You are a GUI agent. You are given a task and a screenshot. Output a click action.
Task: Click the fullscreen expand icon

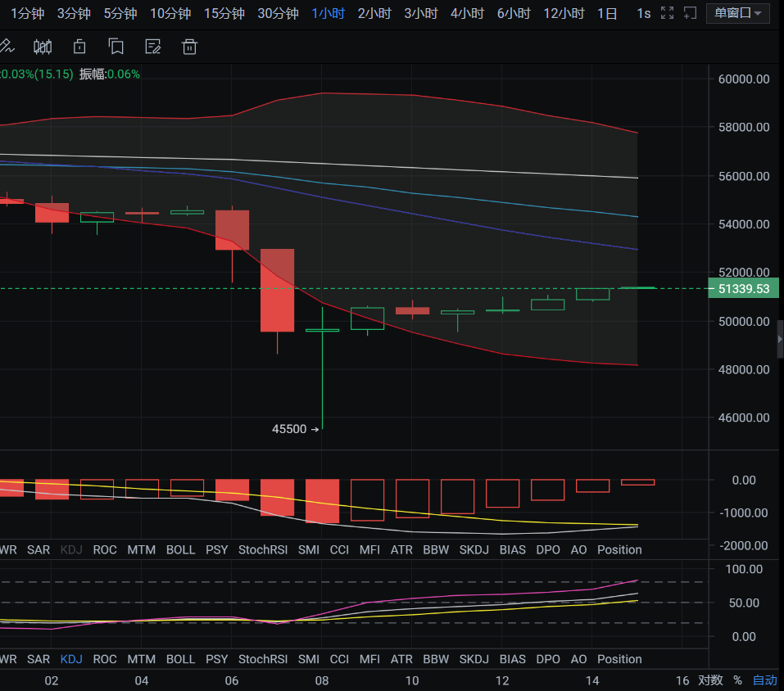(667, 13)
